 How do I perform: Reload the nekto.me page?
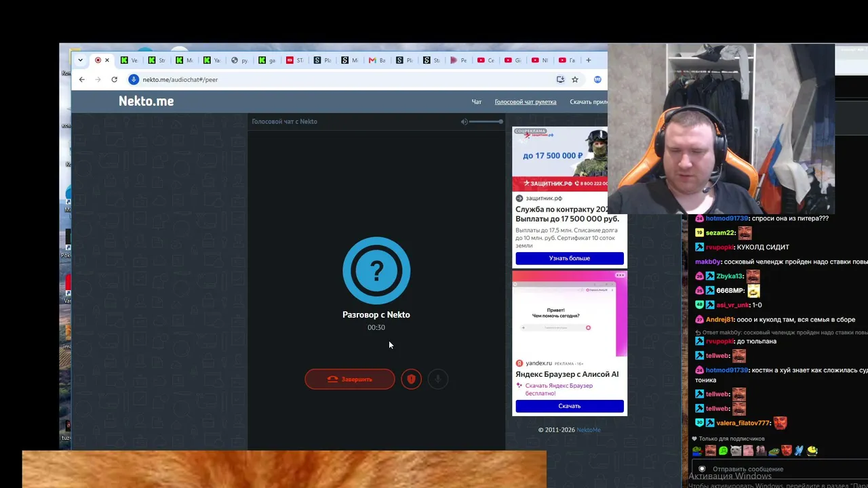pos(114,79)
